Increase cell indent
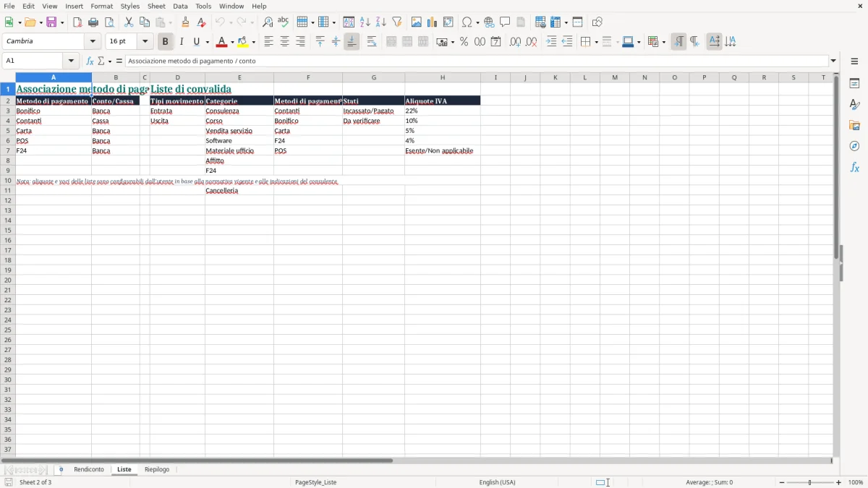Viewport: 868px width, 488px height. [x=551, y=42]
